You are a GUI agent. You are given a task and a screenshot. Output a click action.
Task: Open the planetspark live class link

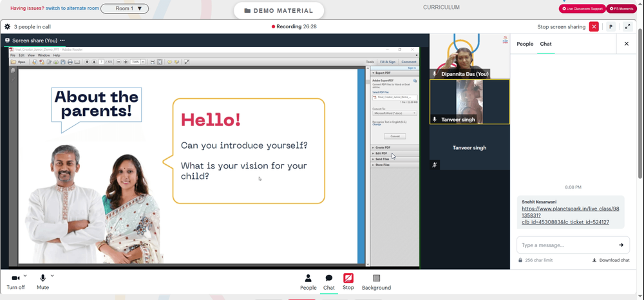click(571, 216)
